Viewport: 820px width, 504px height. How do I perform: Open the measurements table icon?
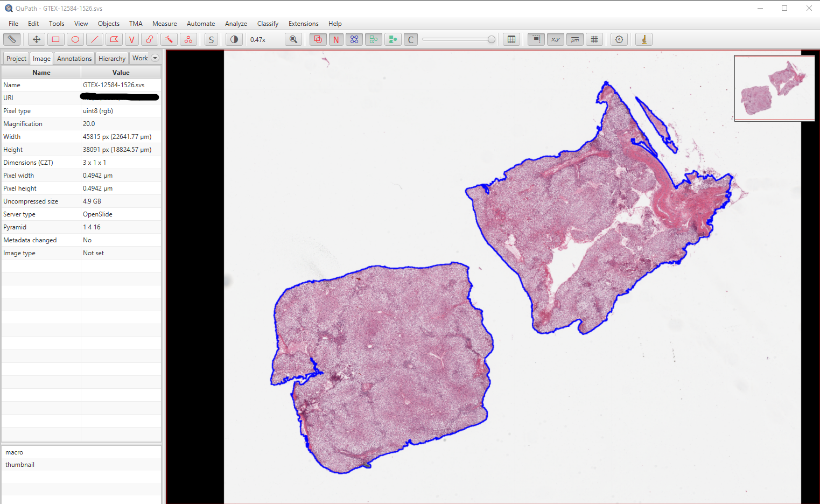tap(511, 39)
